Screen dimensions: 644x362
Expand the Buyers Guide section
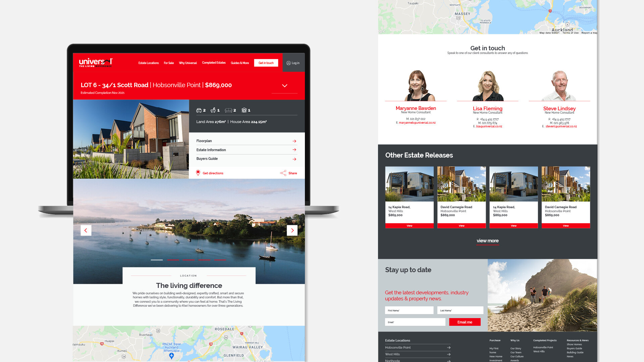246,158
